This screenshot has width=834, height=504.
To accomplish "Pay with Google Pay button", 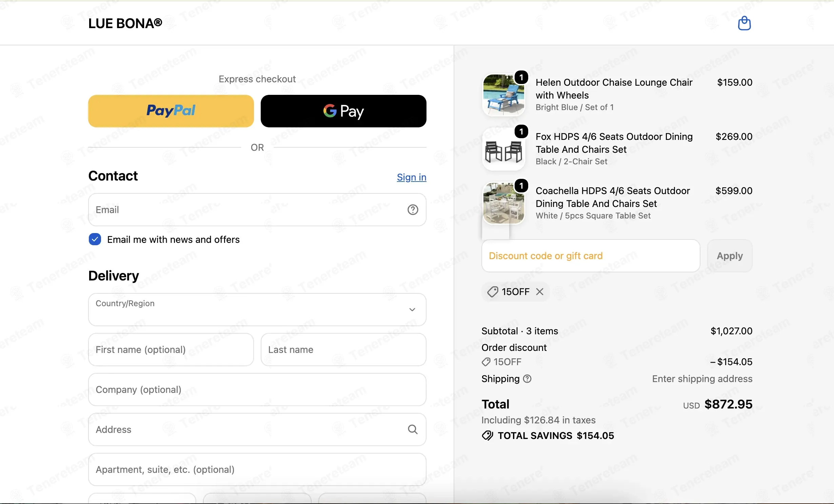I will 343,111.
